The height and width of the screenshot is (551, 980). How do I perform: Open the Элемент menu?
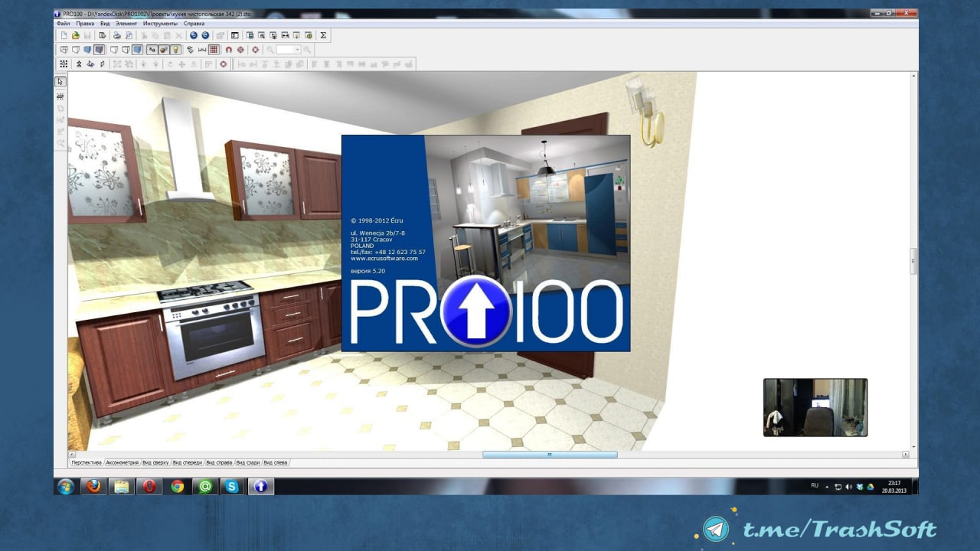tap(126, 24)
